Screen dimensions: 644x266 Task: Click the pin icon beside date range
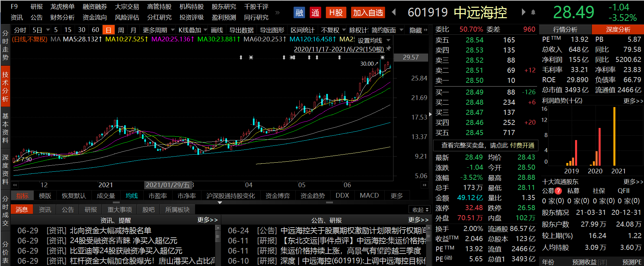click(388, 49)
